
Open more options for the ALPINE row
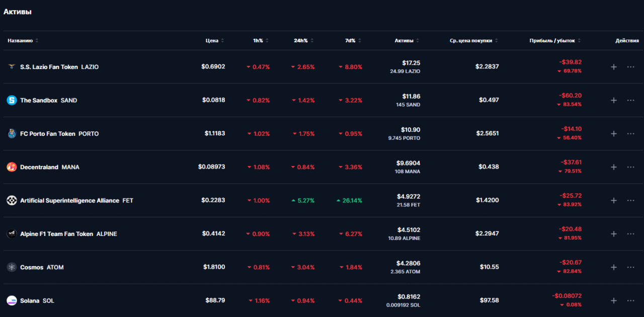(630, 233)
